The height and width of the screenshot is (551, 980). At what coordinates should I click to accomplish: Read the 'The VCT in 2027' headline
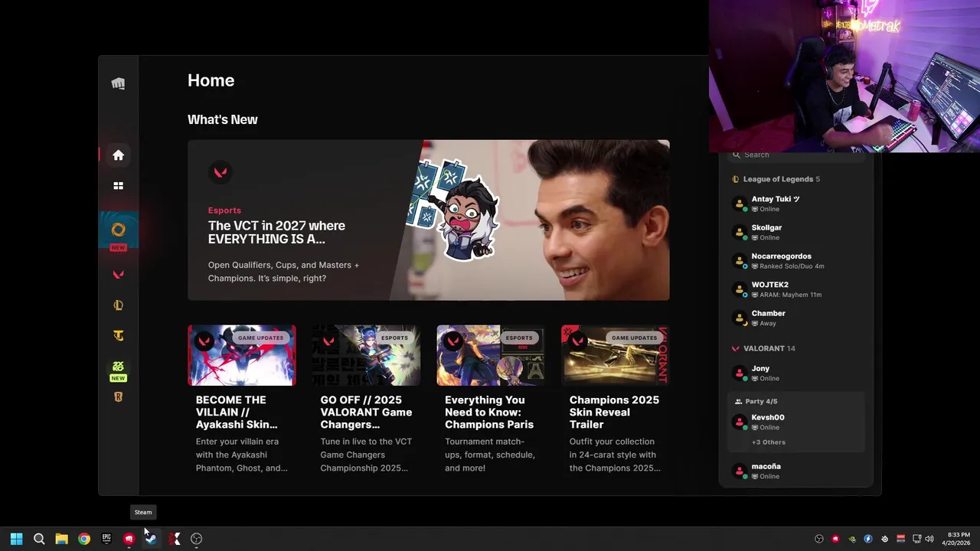click(x=276, y=232)
